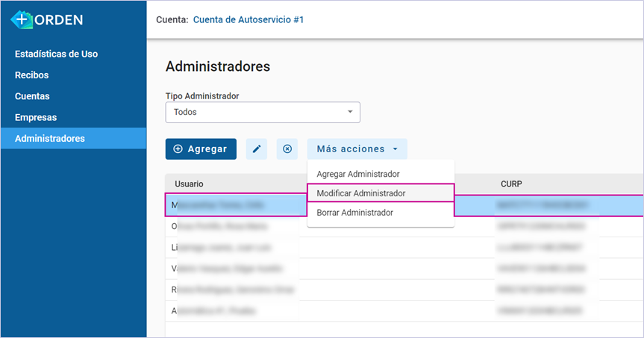The height and width of the screenshot is (338, 644).
Task: Select the Administradores sidebar item
Action: 74,138
